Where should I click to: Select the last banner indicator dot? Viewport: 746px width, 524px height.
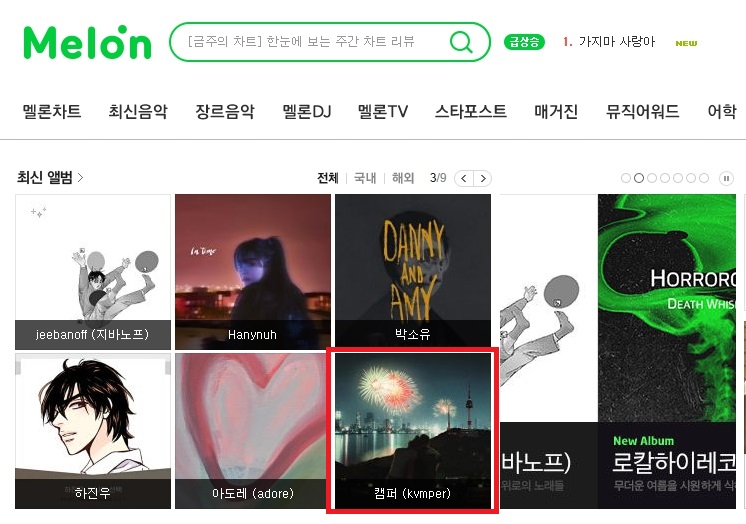pos(704,178)
